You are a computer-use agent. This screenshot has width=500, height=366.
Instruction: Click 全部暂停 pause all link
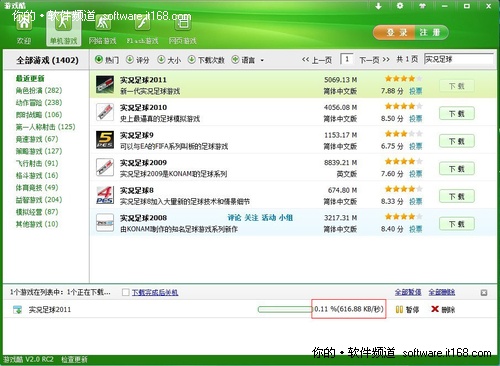click(408, 292)
